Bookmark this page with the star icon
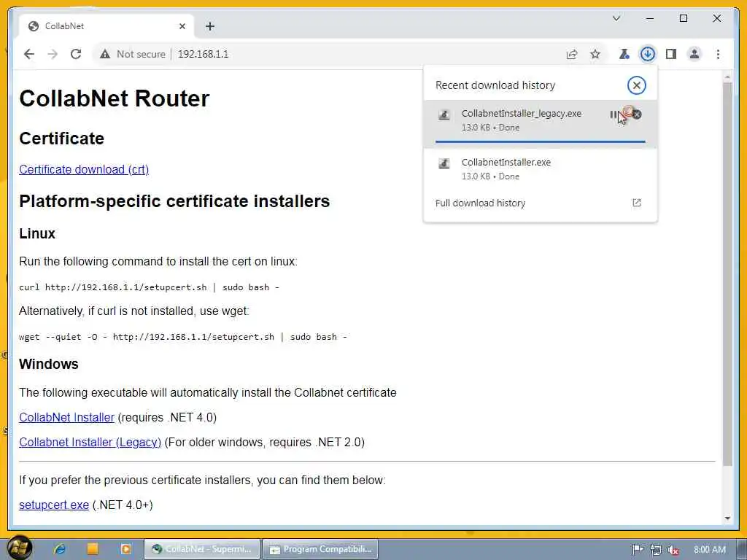Viewport: 747px width, 560px height. pos(595,54)
